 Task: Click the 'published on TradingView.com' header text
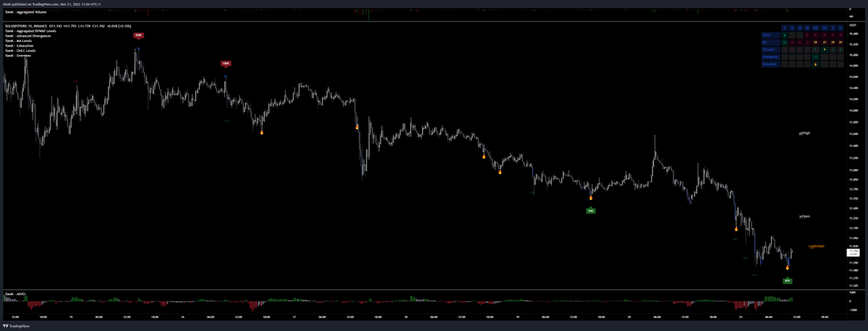[35, 4]
